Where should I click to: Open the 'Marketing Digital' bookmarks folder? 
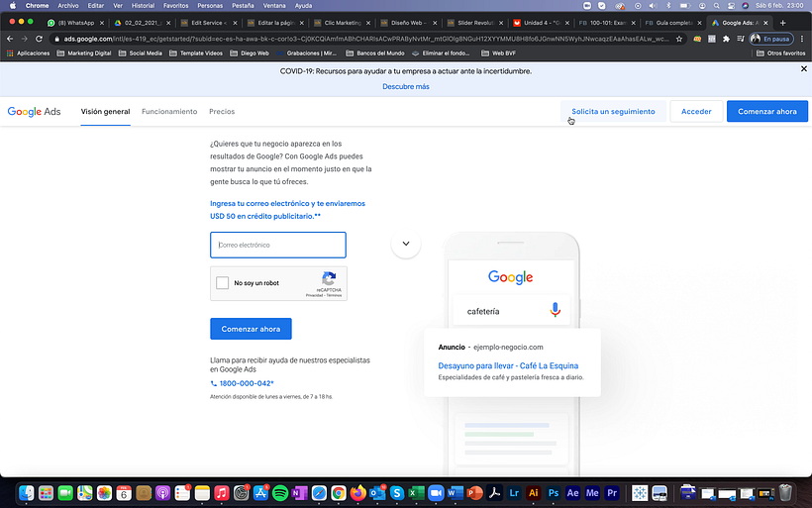point(84,53)
